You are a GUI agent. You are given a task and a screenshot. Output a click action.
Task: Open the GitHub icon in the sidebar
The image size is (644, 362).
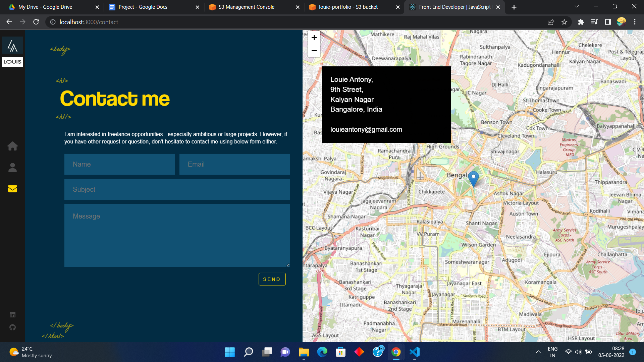[x=12, y=327]
